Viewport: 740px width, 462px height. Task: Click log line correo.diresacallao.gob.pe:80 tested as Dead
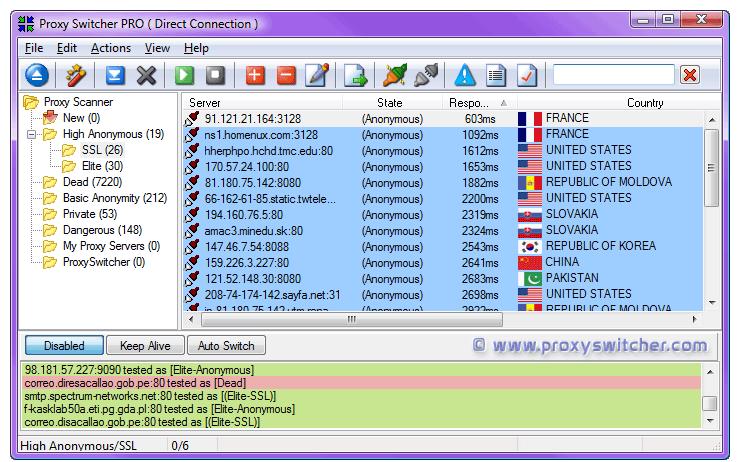coord(362,383)
